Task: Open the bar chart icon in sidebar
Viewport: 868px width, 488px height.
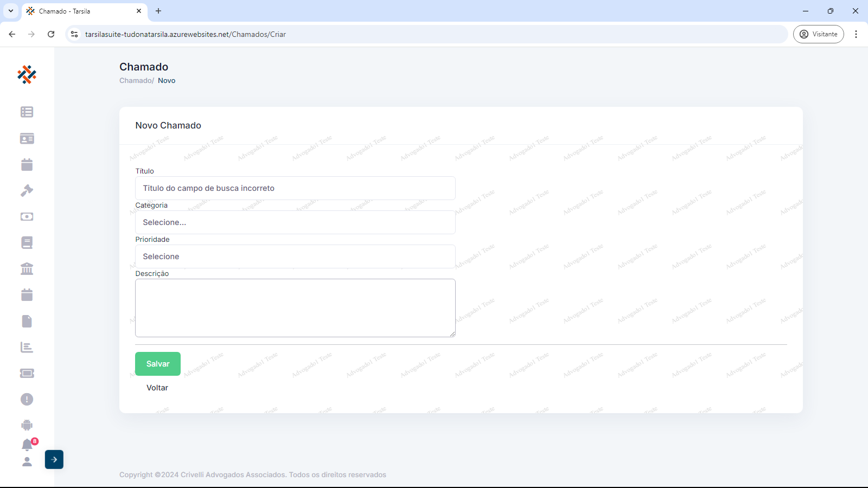Action: click(x=27, y=347)
